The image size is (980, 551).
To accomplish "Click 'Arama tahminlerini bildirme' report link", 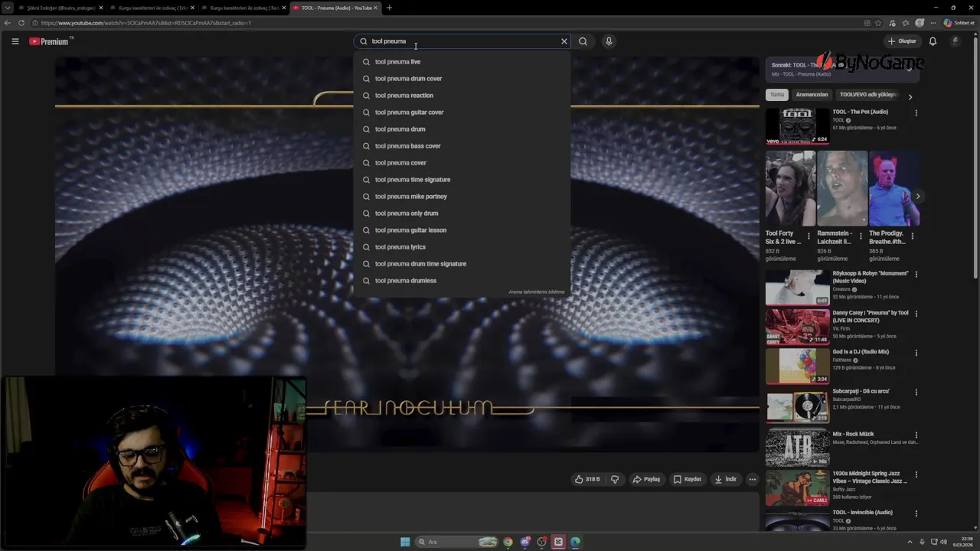I will pos(536,292).
